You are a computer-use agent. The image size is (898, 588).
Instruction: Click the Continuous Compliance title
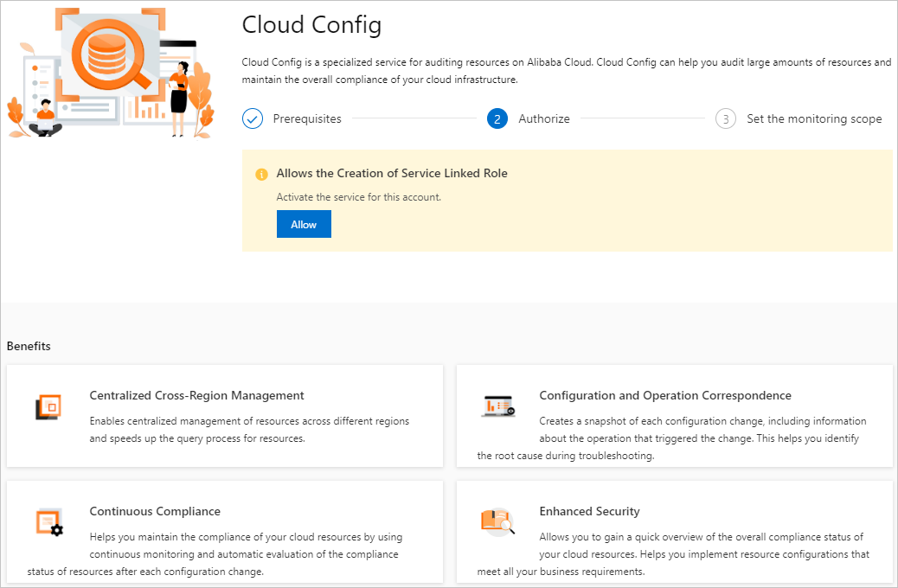click(155, 511)
